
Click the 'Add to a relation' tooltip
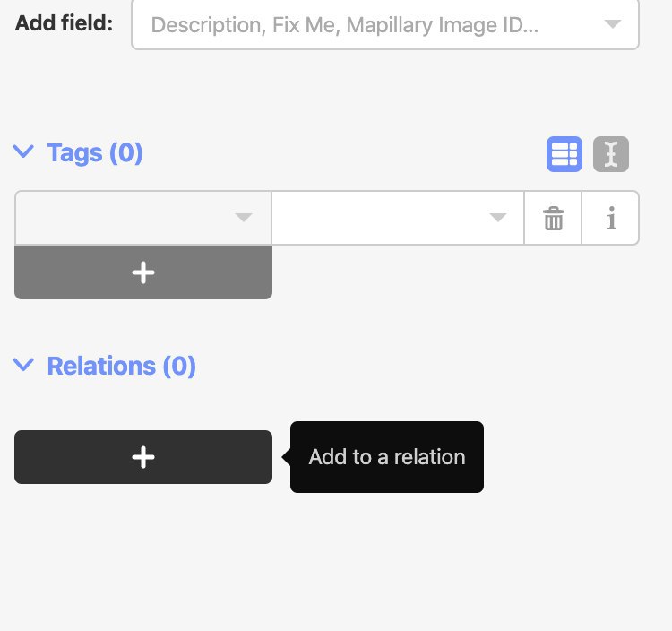[x=386, y=457]
